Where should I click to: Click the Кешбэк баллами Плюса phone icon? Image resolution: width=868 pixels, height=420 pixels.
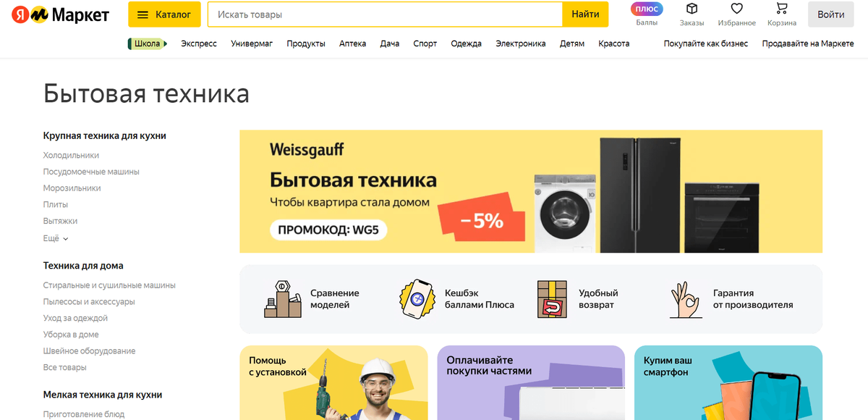[x=417, y=299]
